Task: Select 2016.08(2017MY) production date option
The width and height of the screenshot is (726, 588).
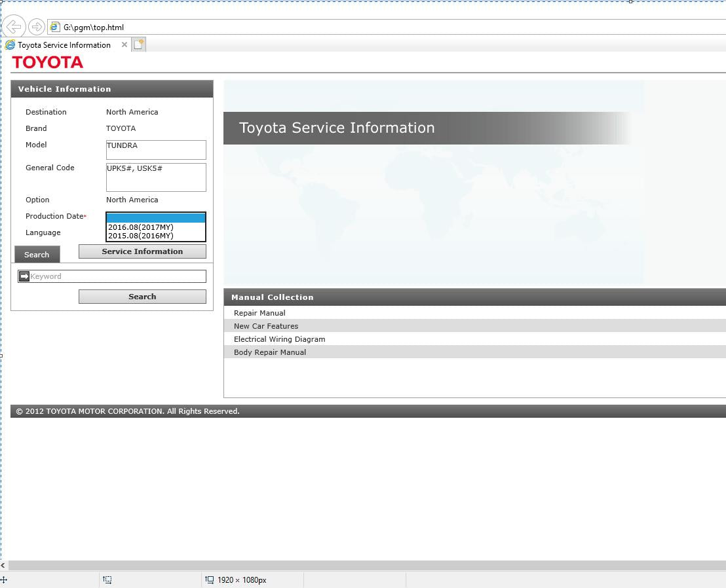Action: (x=141, y=227)
